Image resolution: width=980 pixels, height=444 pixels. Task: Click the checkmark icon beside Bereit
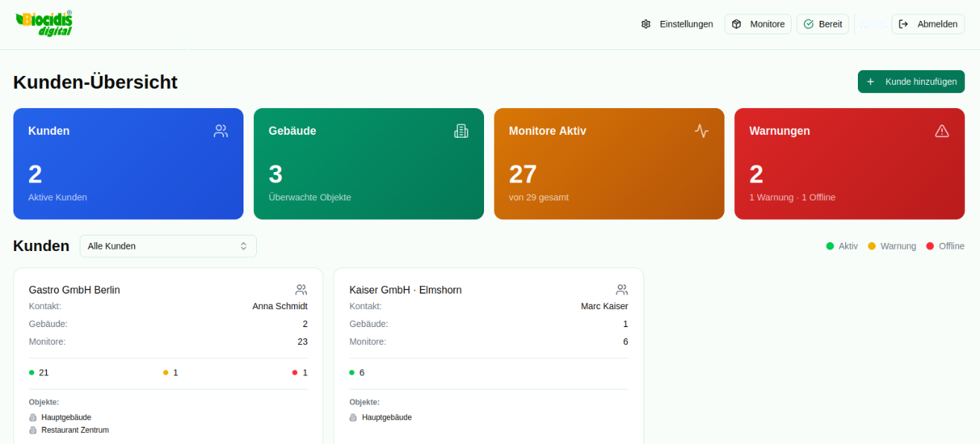[x=809, y=24]
